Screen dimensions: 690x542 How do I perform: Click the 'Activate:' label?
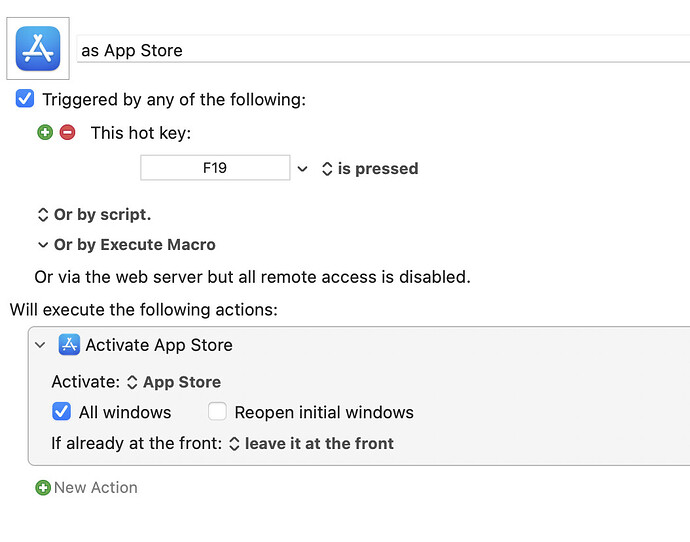pyautogui.click(x=86, y=381)
